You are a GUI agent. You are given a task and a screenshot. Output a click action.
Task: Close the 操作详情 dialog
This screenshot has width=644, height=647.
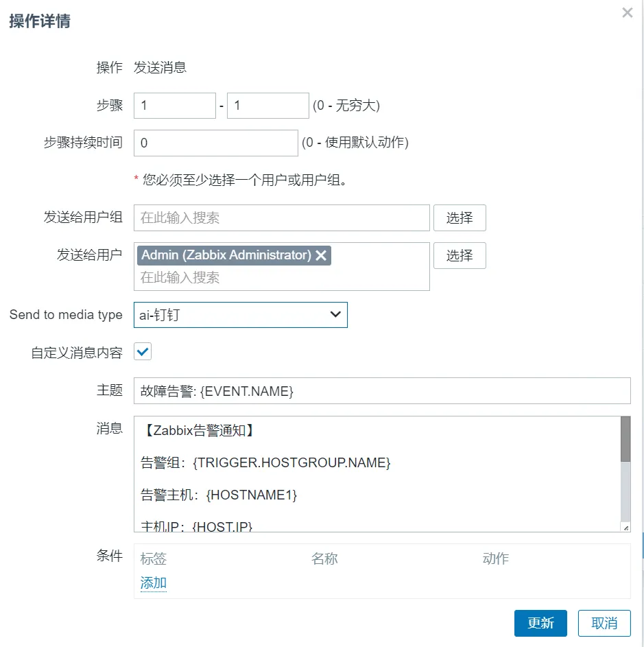click(627, 13)
